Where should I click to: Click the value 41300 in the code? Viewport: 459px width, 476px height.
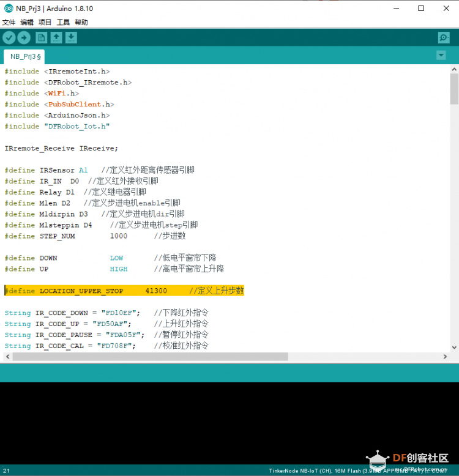coord(156,291)
